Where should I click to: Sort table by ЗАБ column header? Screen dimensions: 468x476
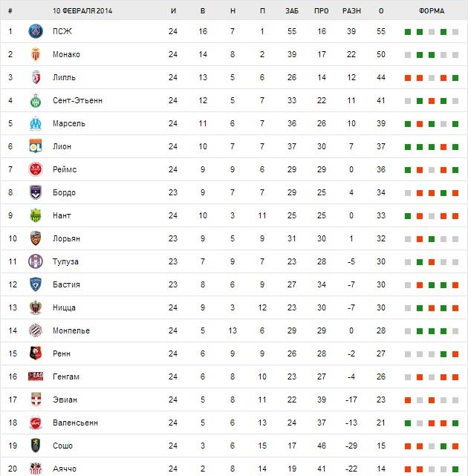click(x=291, y=11)
